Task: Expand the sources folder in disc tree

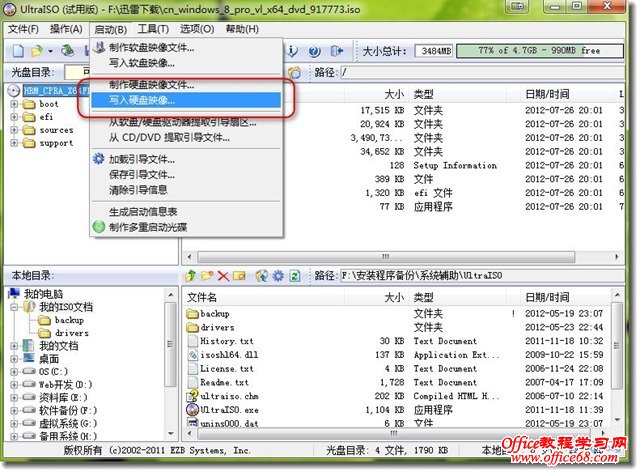Action: point(14,130)
